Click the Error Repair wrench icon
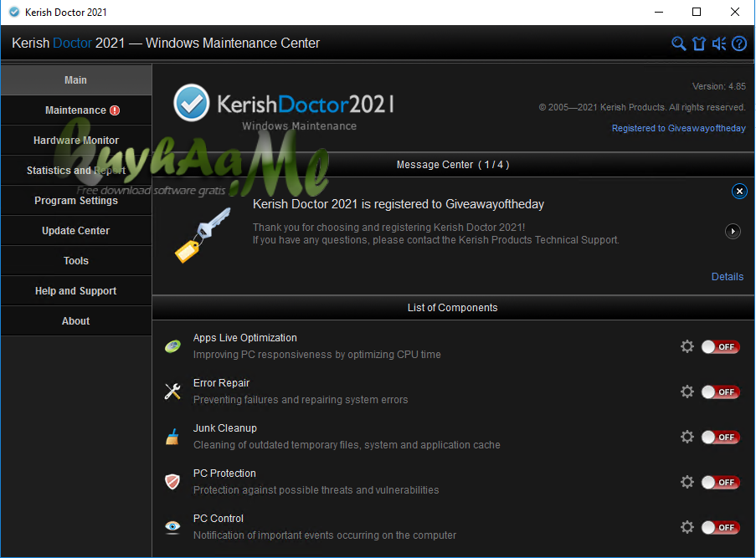The image size is (756, 558). [x=172, y=392]
